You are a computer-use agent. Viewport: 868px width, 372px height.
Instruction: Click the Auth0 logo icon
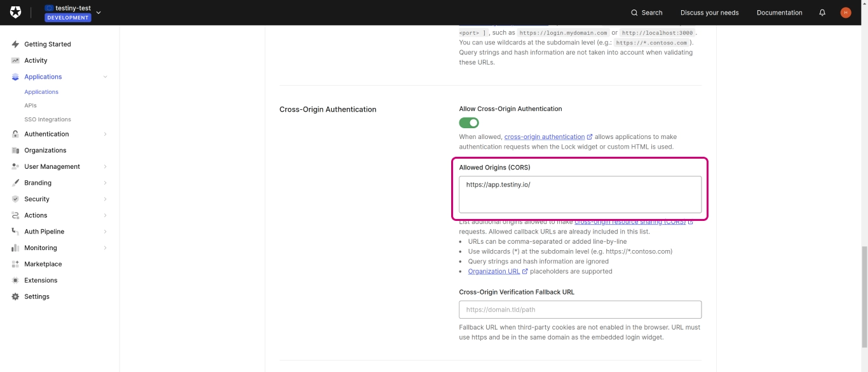[16, 13]
